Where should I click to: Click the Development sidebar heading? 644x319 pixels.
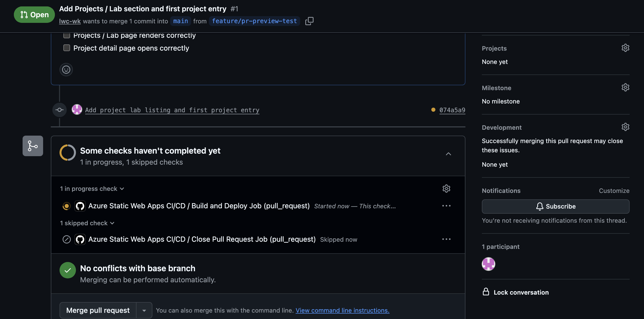pyautogui.click(x=502, y=128)
